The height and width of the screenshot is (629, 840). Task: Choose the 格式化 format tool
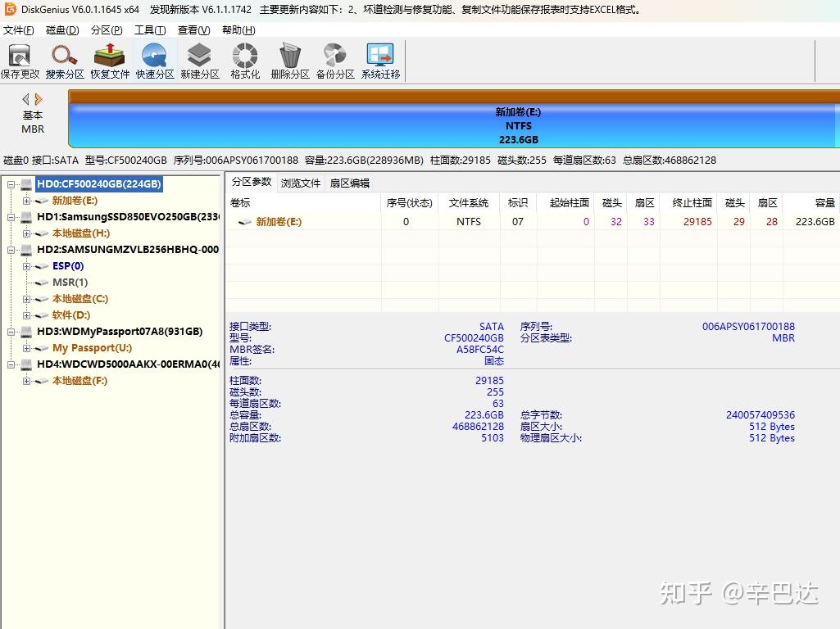(x=245, y=61)
